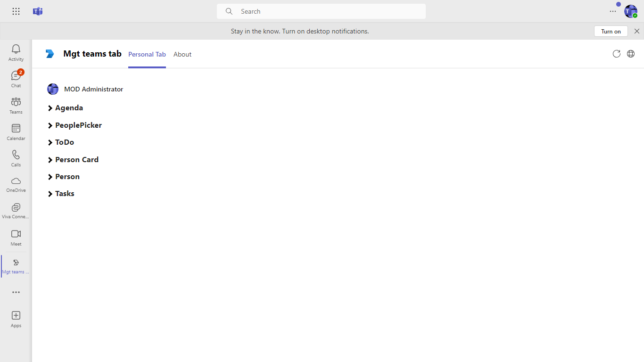Open the Calendar app
This screenshot has width=644, height=362.
click(16, 132)
